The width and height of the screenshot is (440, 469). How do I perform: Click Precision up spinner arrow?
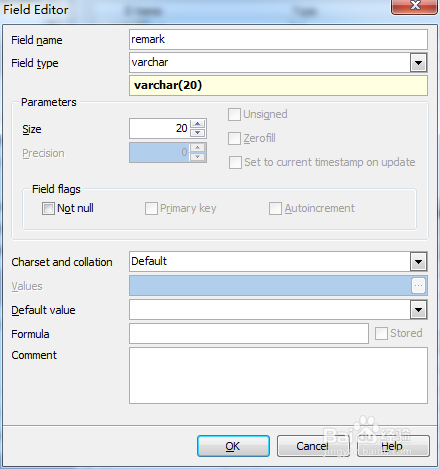198,148
